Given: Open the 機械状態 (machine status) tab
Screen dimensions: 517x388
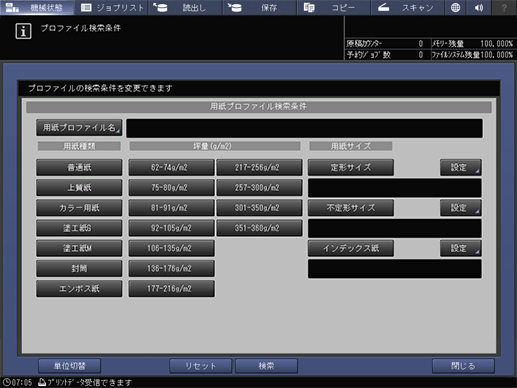Looking at the screenshot, I should pyautogui.click(x=37, y=7).
